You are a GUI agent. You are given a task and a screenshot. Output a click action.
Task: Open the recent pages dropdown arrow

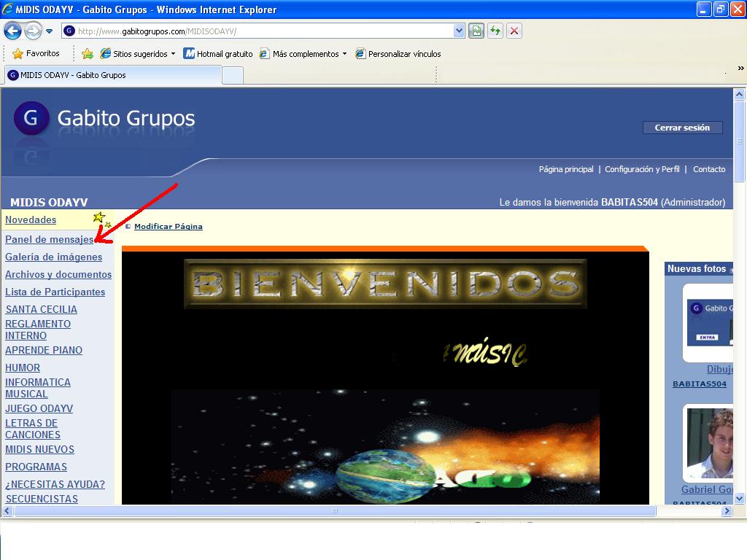[x=50, y=31]
